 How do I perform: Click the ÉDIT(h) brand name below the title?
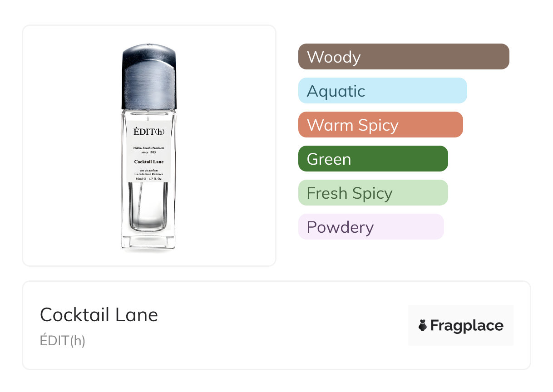click(x=63, y=340)
